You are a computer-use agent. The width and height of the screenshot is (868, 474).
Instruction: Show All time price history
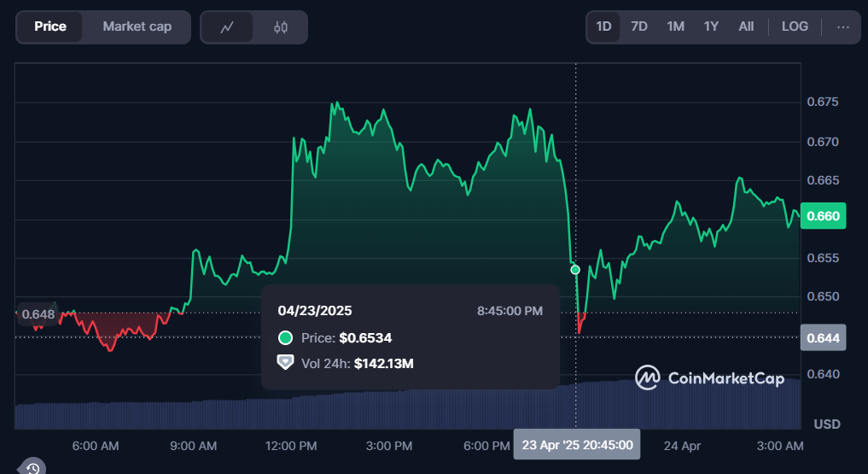746,26
